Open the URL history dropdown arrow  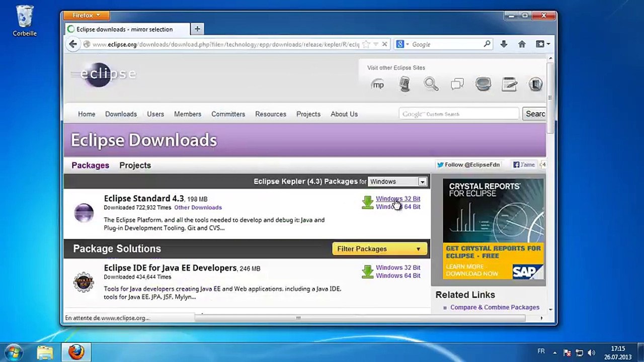pos(375,44)
